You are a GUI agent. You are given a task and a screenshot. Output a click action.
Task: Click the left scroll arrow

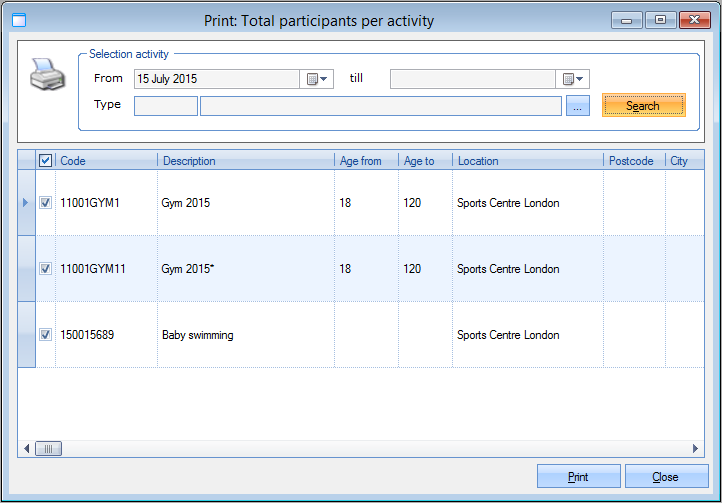click(x=26, y=449)
